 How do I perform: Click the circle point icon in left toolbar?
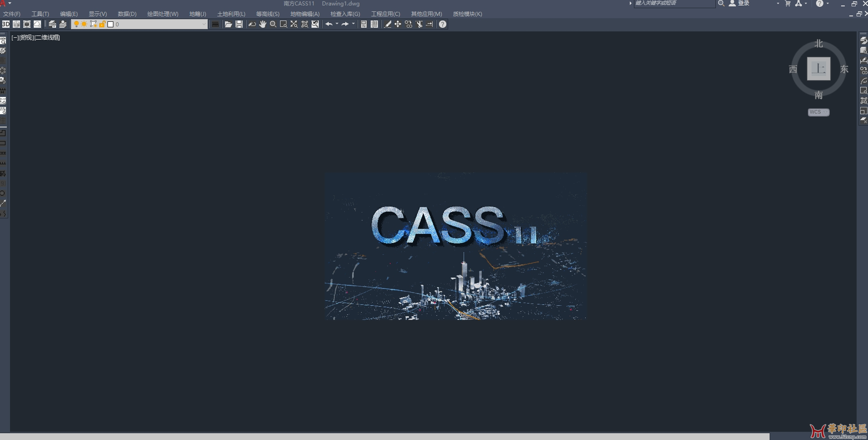click(3, 193)
